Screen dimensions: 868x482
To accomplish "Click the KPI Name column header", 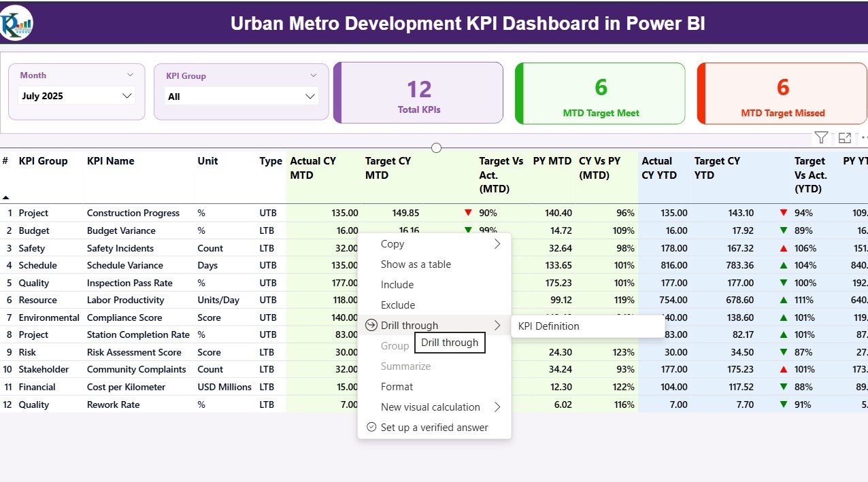I will (110, 161).
